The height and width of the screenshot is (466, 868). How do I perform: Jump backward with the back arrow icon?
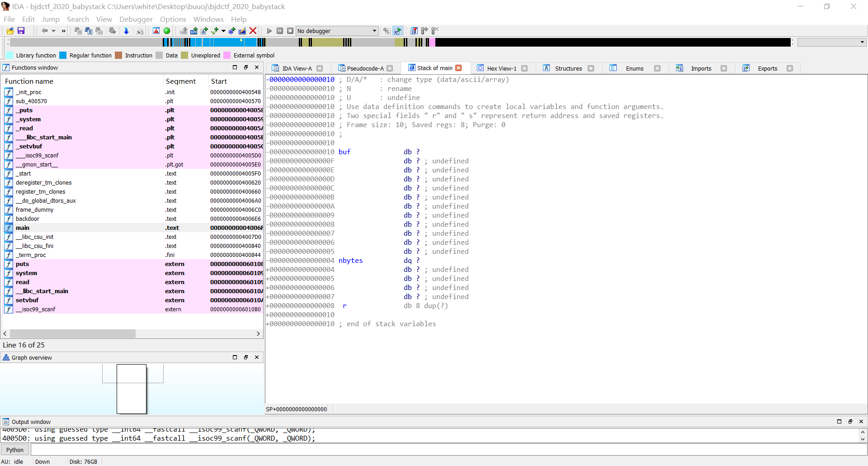[x=45, y=31]
